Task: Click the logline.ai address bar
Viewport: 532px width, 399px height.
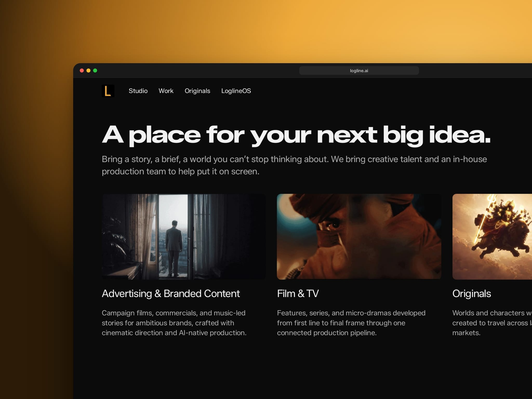Action: click(359, 71)
